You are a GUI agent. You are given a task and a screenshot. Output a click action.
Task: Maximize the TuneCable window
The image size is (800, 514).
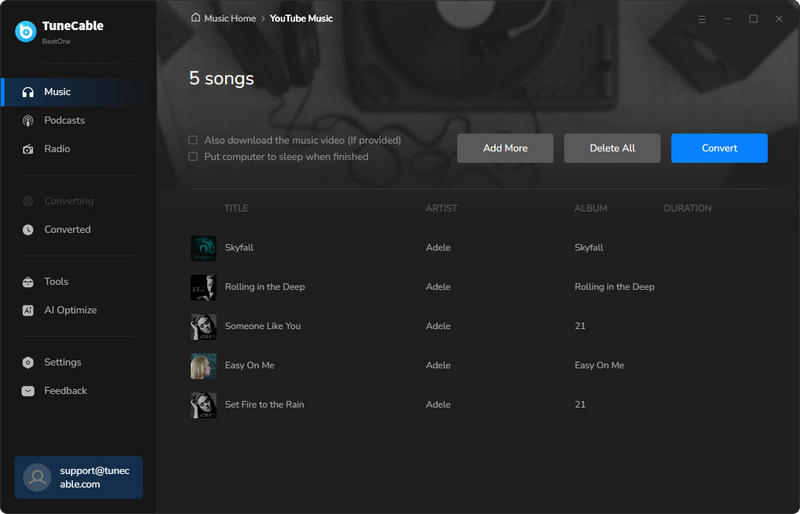coord(753,19)
